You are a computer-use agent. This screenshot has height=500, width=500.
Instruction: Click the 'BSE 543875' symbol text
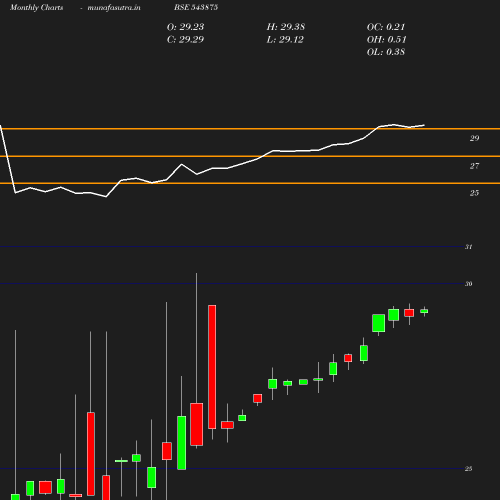196,7
